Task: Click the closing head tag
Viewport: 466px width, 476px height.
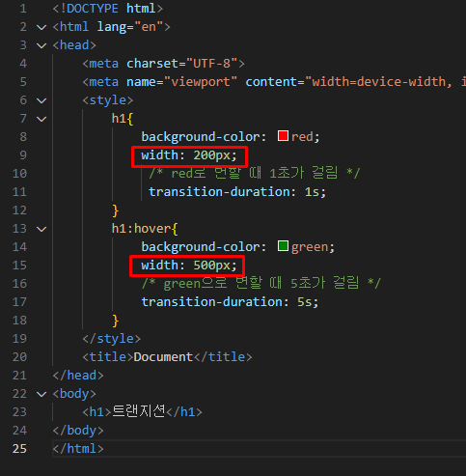Action: [78, 376]
